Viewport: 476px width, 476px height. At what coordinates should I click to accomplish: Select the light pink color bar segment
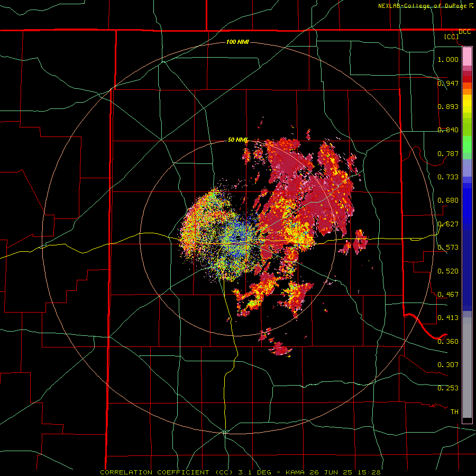(467, 57)
